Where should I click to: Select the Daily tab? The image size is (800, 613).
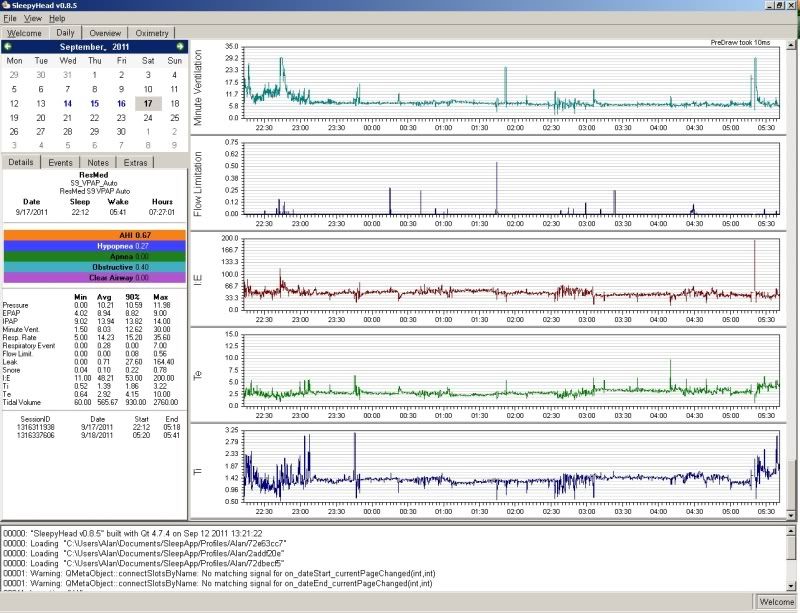click(x=65, y=33)
